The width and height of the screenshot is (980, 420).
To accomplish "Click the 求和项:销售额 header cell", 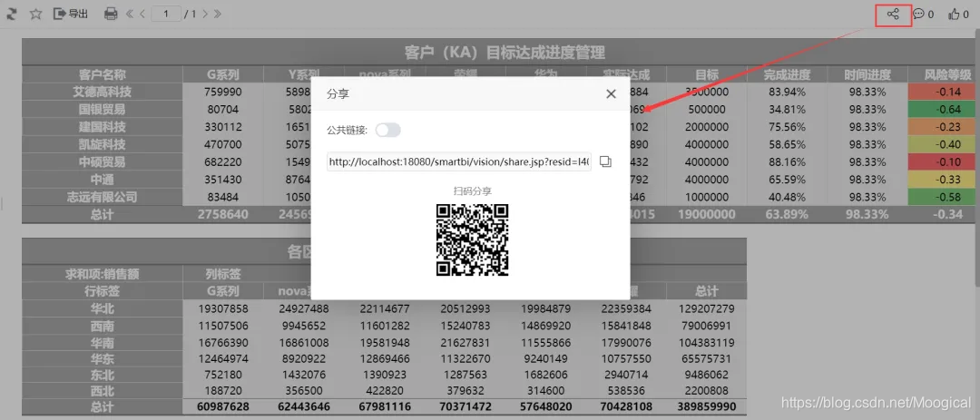I will tap(103, 274).
